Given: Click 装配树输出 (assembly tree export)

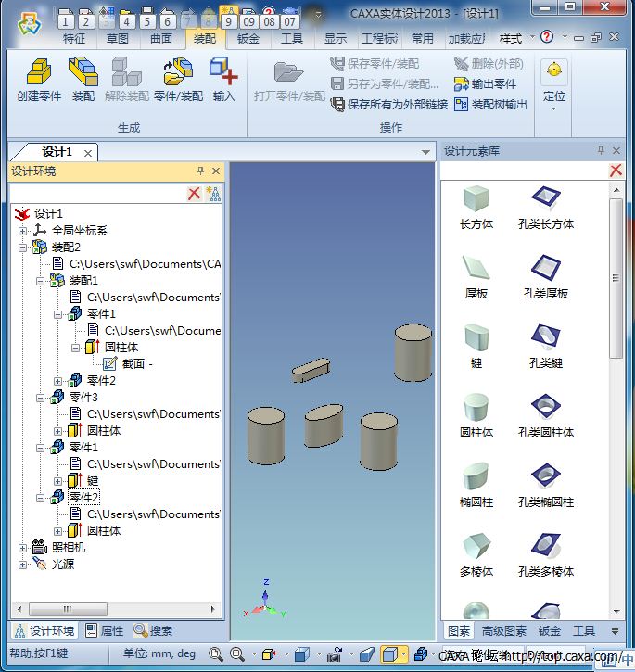Looking at the screenshot, I should pyautogui.click(x=490, y=104).
